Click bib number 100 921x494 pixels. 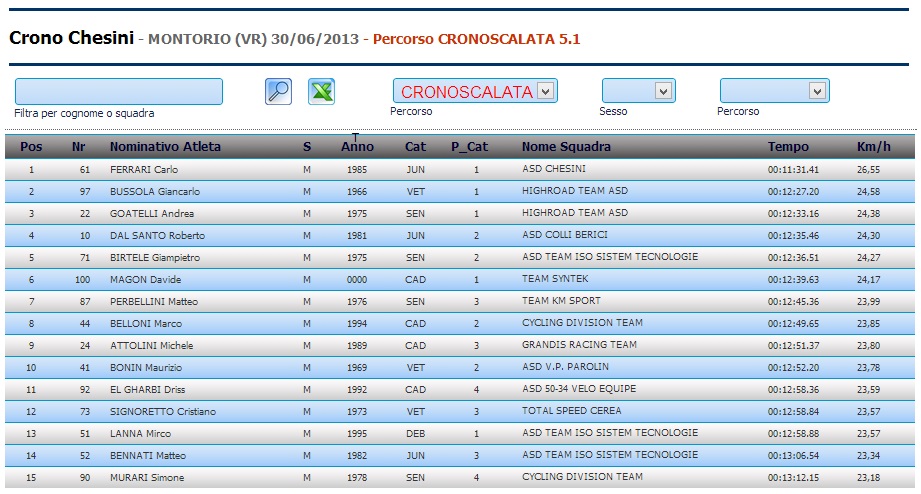82,280
